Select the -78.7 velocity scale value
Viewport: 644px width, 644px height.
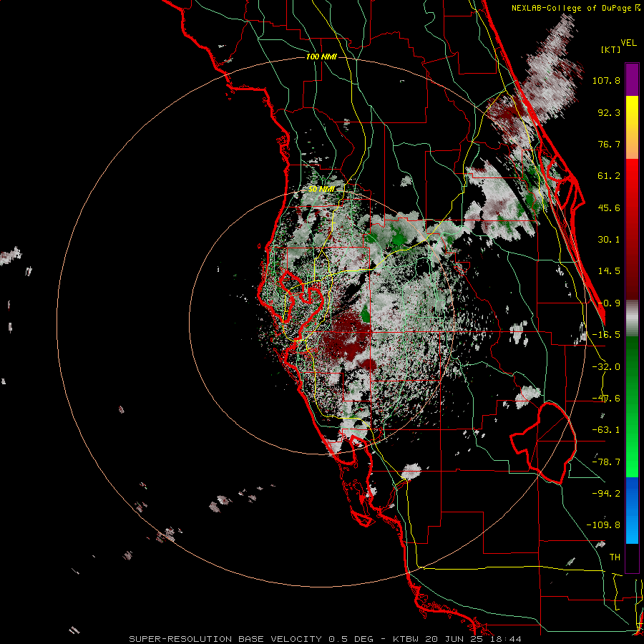pyautogui.click(x=606, y=462)
